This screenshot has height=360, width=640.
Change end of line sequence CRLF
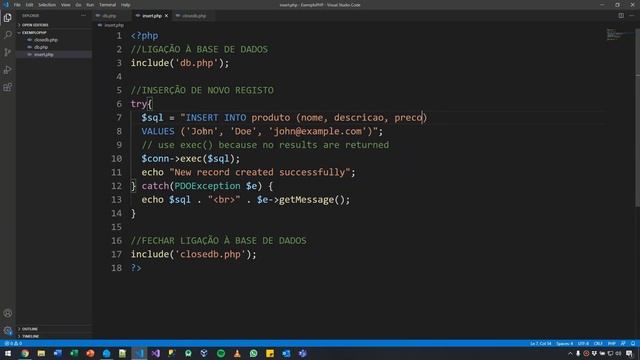coord(598,343)
